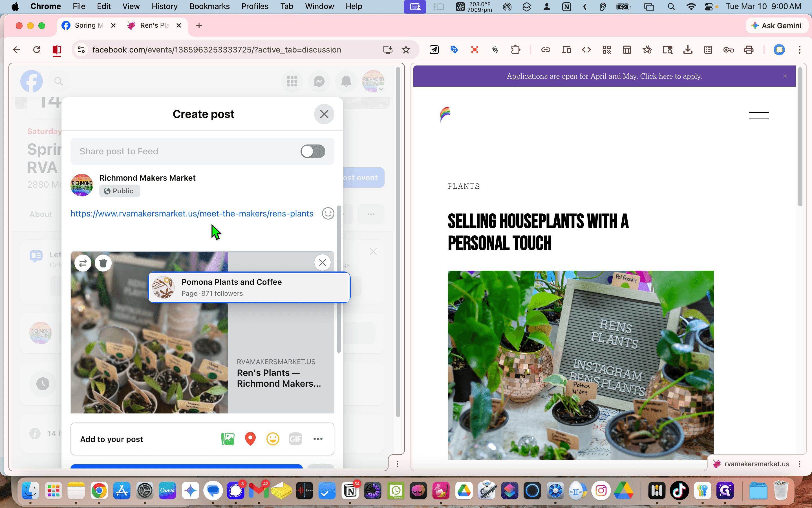
Task: Open the left split pane options menu
Action: [x=397, y=464]
